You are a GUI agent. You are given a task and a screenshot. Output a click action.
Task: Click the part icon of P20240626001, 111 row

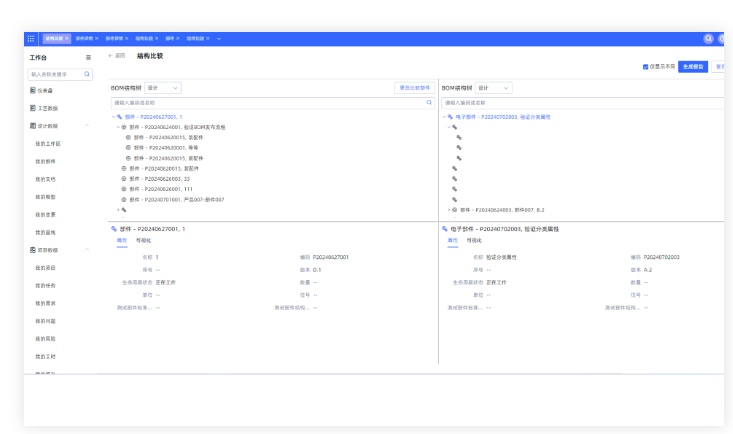pos(124,189)
